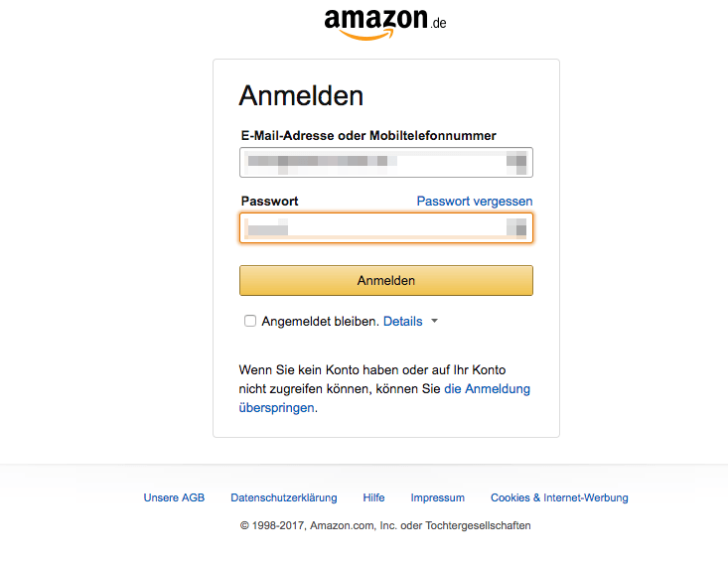Image resolution: width=728 pixels, height=563 pixels.
Task: Click the Amazon.de logo
Action: coord(385,24)
